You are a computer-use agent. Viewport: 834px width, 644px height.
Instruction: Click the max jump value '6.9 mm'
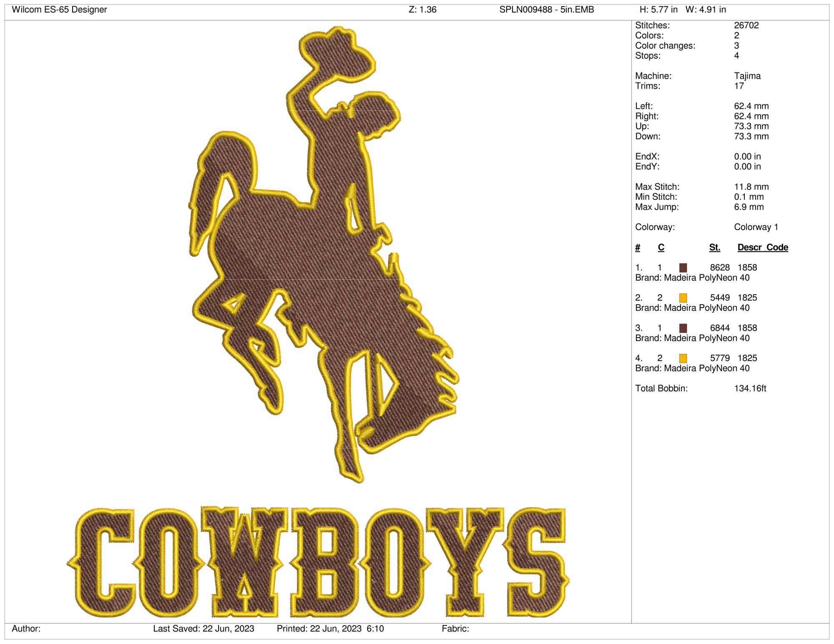click(x=749, y=207)
